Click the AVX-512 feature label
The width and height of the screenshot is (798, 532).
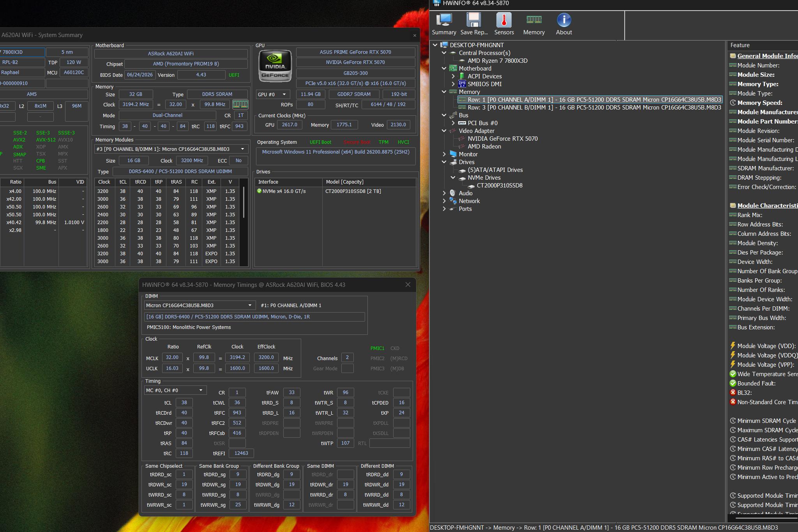46,140
